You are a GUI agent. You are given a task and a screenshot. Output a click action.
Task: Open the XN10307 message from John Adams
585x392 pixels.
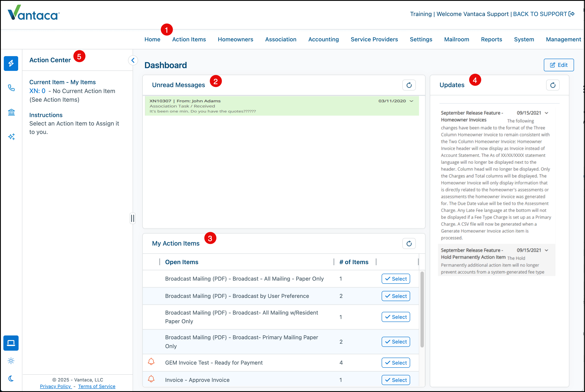pos(282,106)
